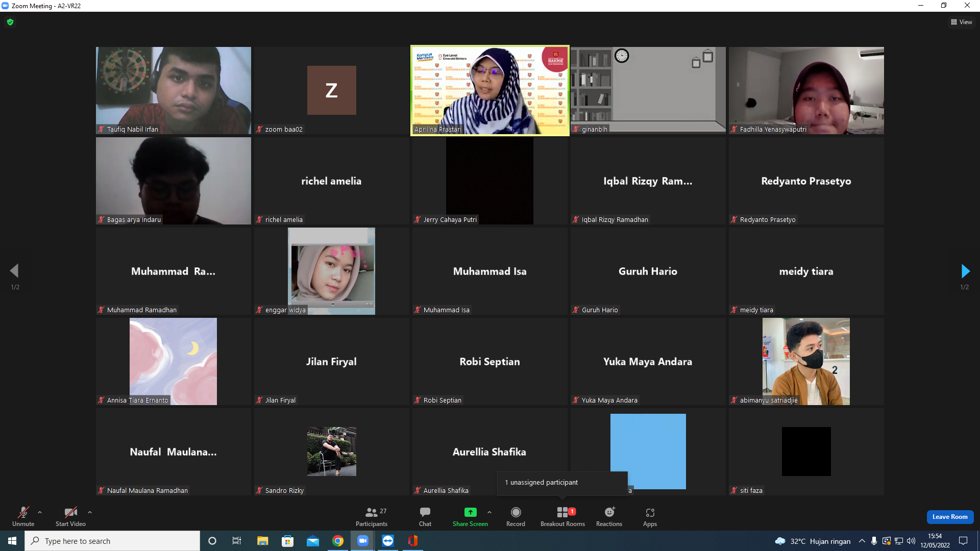The width and height of the screenshot is (980, 551).
Task: Click the richel amelia bottom name label
Action: click(x=284, y=220)
